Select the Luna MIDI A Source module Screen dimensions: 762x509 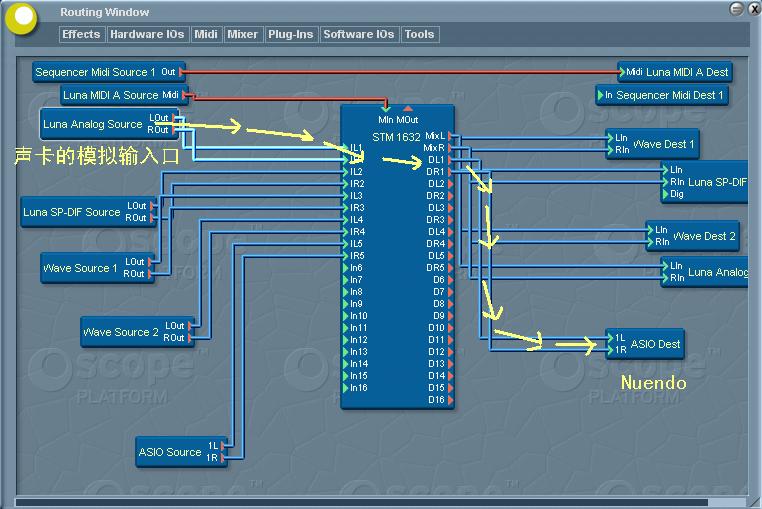[x=125, y=95]
